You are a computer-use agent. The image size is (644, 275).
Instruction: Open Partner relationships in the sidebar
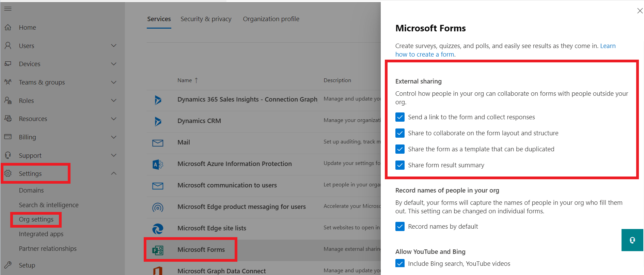coord(48,249)
